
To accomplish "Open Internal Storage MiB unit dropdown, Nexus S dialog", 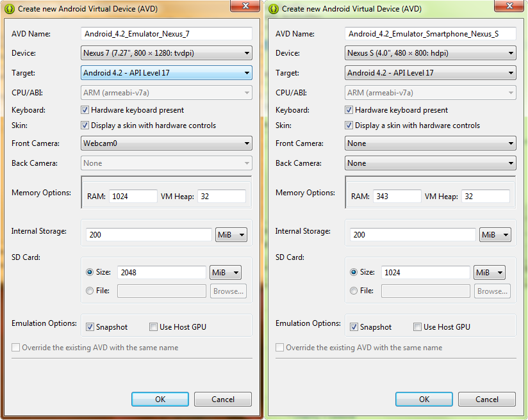I will 495,235.
